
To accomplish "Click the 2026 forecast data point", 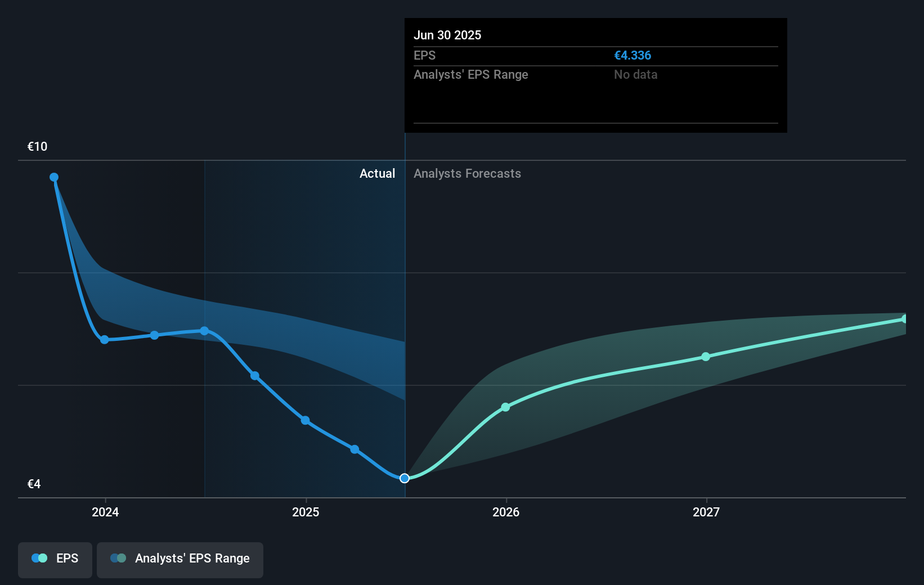I will 505,407.
